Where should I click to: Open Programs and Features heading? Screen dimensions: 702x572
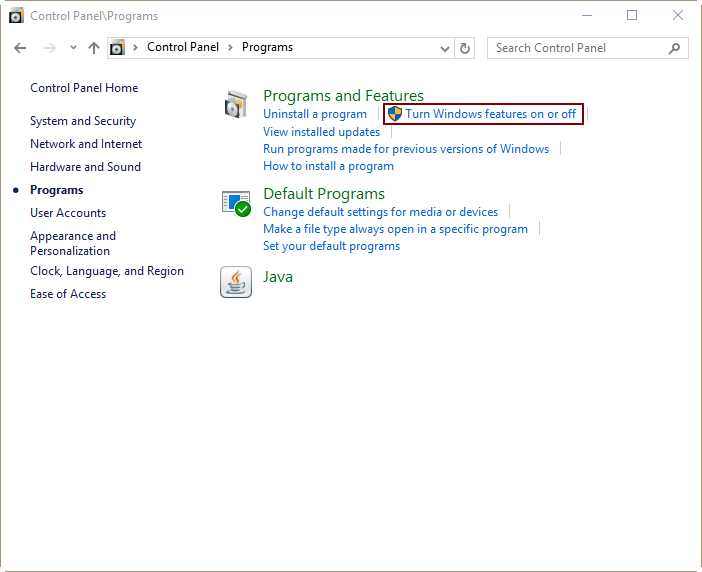[x=343, y=95]
